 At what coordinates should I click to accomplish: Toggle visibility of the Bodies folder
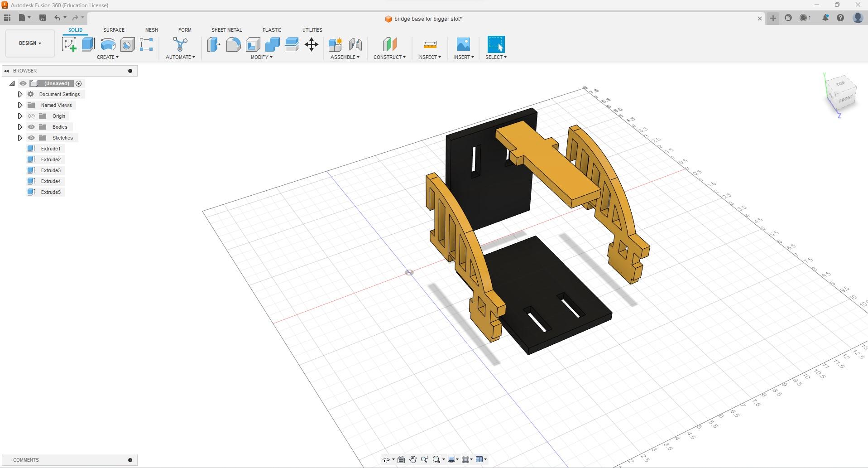[x=31, y=127]
